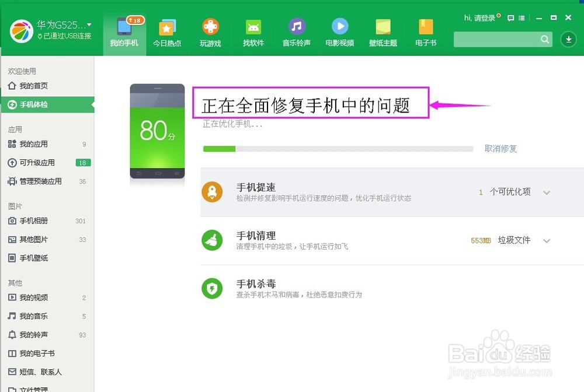
Task: Expand the 手机清理 junk files chevron
Action: 547,240
